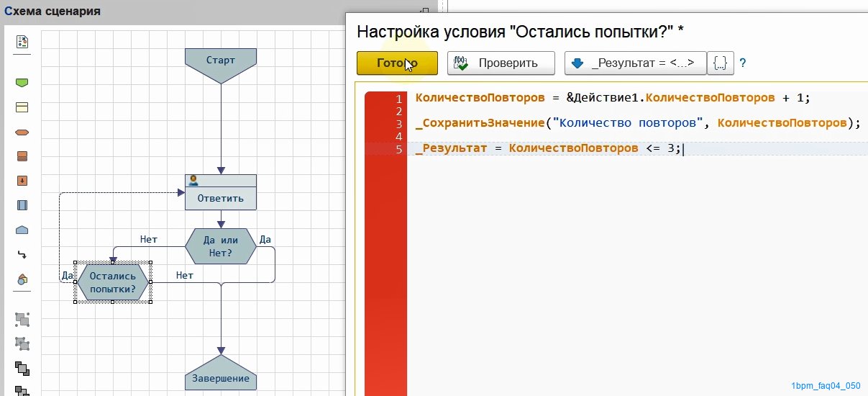The width and height of the screenshot is (868, 396).
Task: Select the 'Да или Нет?' condition block
Action: tap(220, 246)
